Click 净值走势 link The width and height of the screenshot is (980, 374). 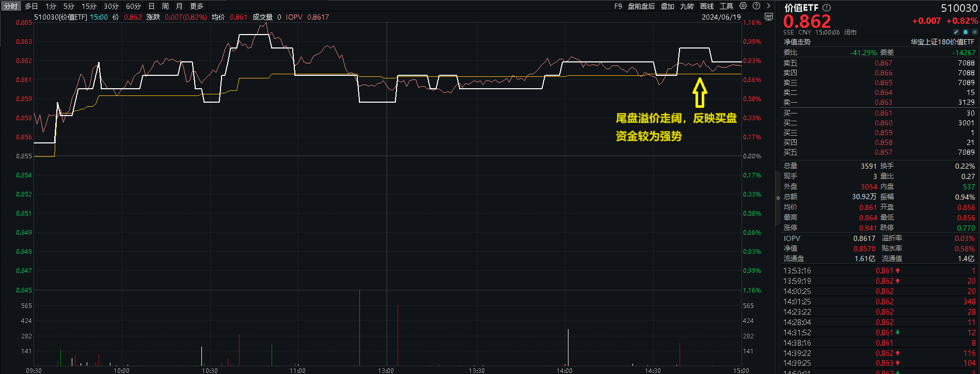[x=797, y=42]
